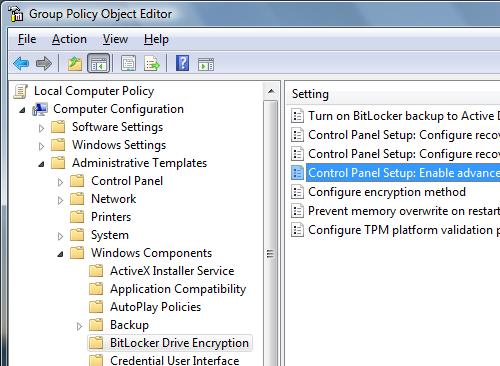Image resolution: width=500 pixels, height=366 pixels.
Task: Open the File menu
Action: tap(27, 39)
